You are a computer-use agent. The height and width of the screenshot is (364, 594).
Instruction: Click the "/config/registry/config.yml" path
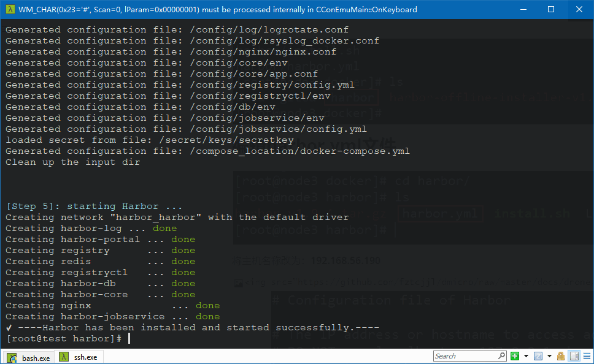coord(272,85)
